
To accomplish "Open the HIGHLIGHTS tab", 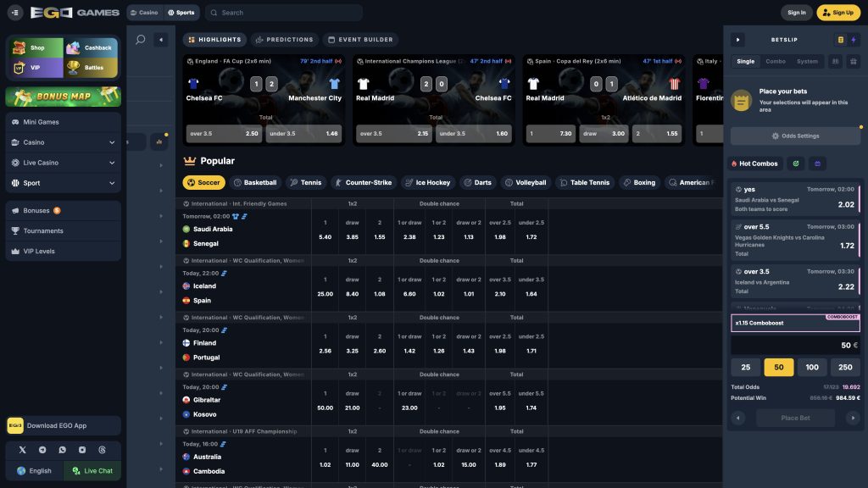I will (214, 40).
